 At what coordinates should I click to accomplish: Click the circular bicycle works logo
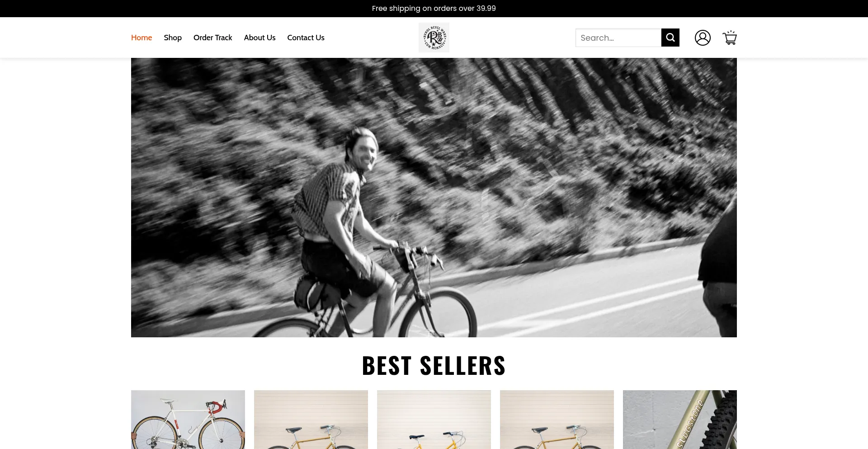[434, 38]
